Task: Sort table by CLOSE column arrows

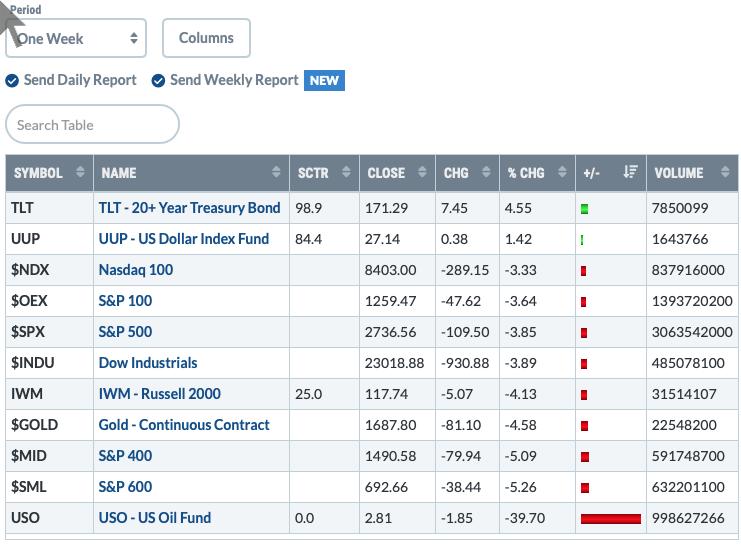Action: pos(422,172)
